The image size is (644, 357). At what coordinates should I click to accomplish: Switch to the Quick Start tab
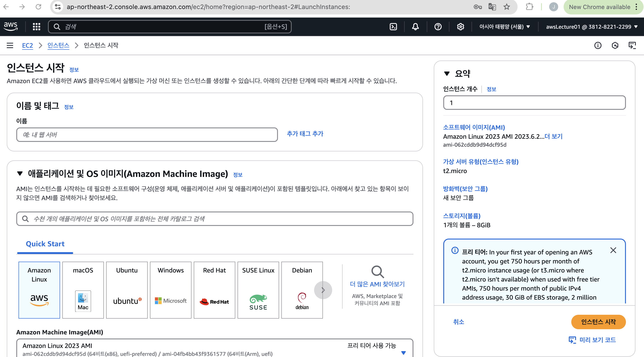click(45, 244)
